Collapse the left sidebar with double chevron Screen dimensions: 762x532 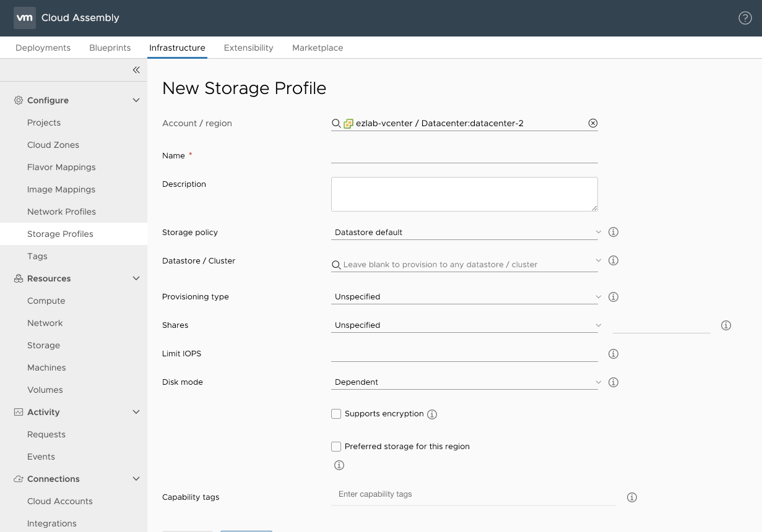coord(136,70)
